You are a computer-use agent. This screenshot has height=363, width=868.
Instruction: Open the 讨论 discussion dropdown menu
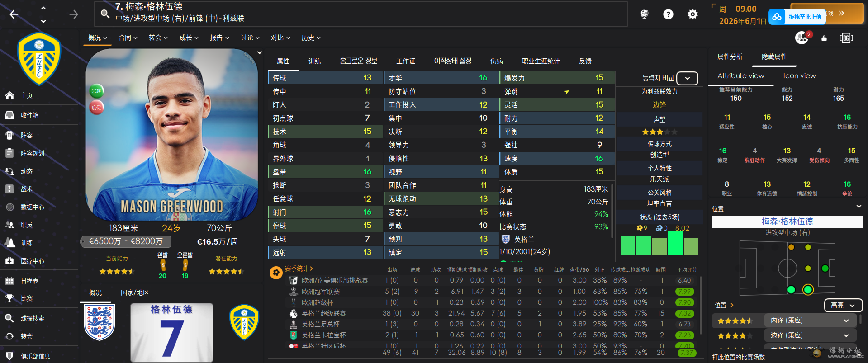250,38
